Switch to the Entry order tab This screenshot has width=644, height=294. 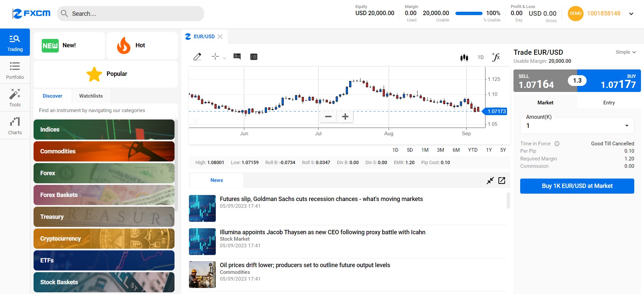(609, 103)
